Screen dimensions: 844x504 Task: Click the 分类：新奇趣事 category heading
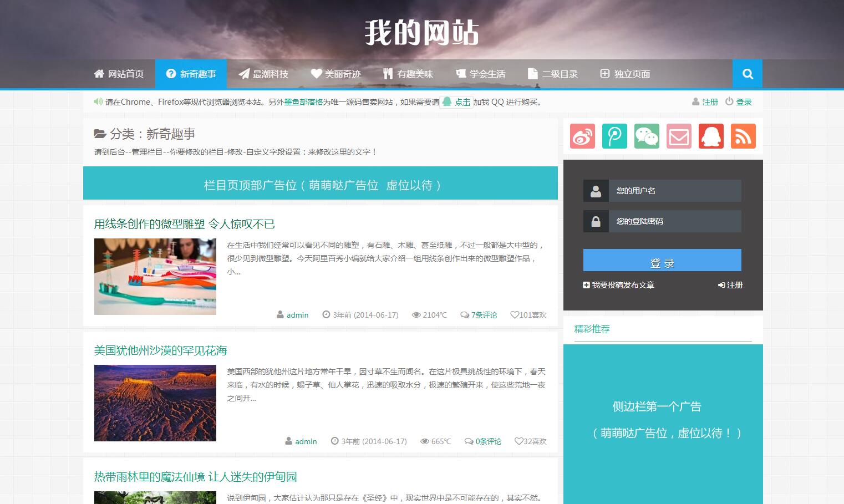(x=145, y=134)
